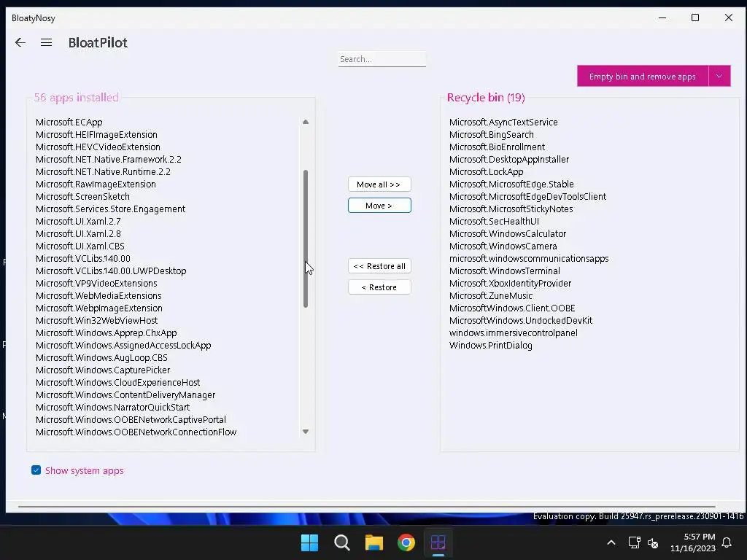The image size is (747, 560).
Task: Open Windows Start menu
Action: pos(309,542)
